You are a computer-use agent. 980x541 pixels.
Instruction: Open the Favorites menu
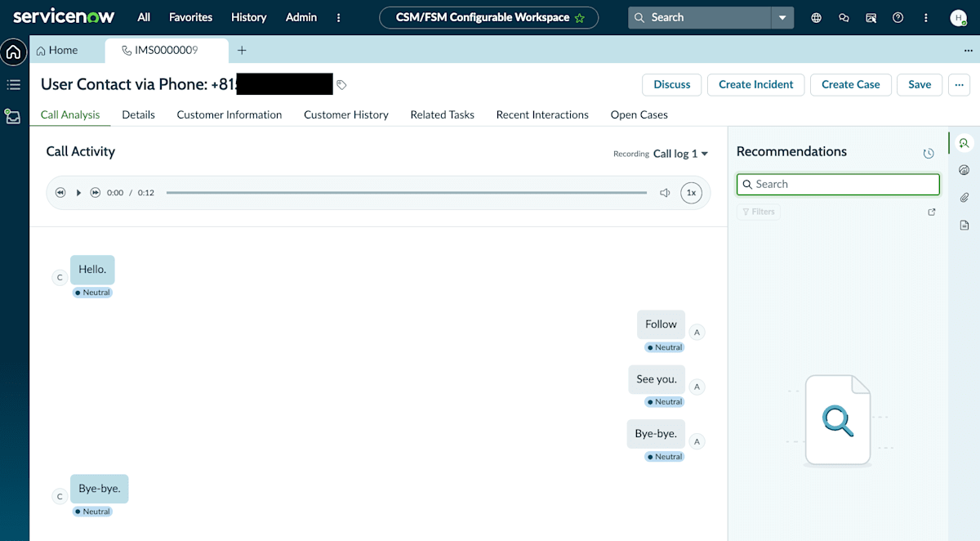click(190, 17)
